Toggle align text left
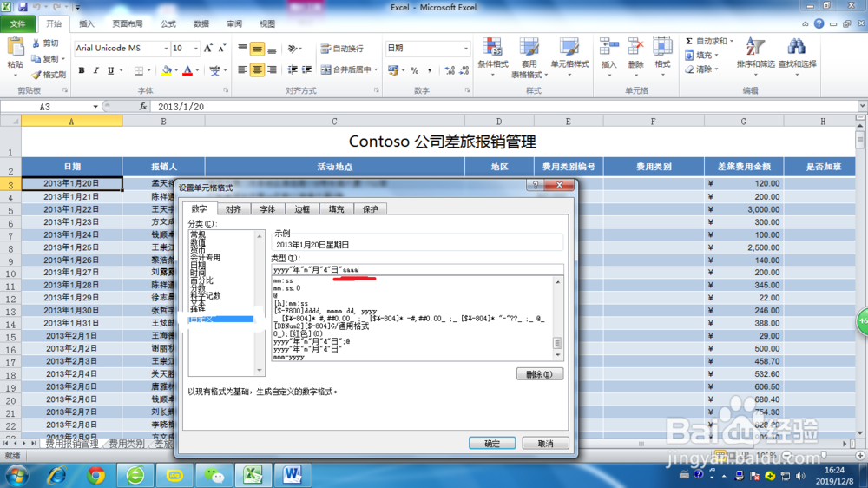The width and height of the screenshot is (868, 488). (242, 69)
